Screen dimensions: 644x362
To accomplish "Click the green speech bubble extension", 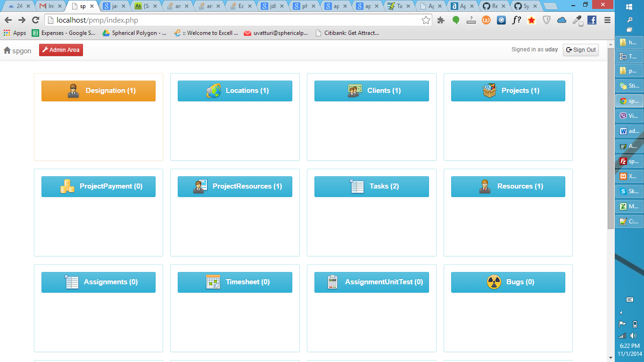I will 456,20.
